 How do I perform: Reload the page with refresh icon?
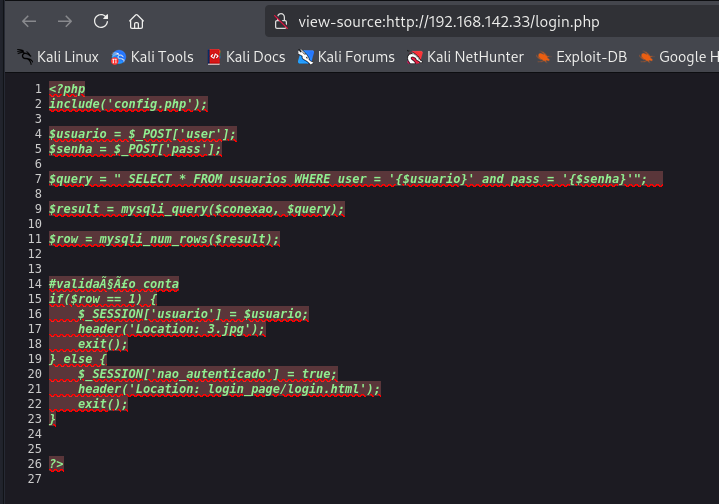coord(101,21)
